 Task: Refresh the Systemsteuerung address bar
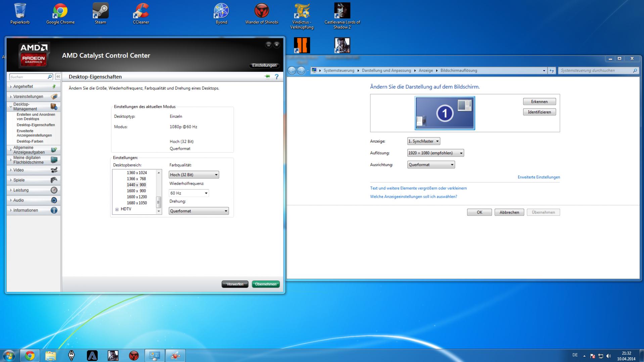pyautogui.click(x=552, y=71)
